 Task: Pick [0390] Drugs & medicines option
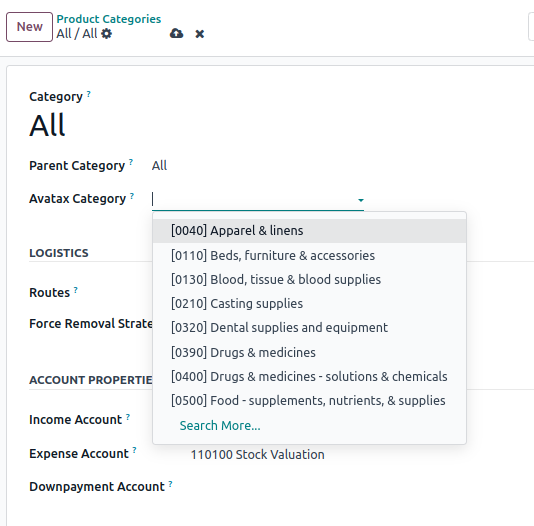click(x=309, y=352)
